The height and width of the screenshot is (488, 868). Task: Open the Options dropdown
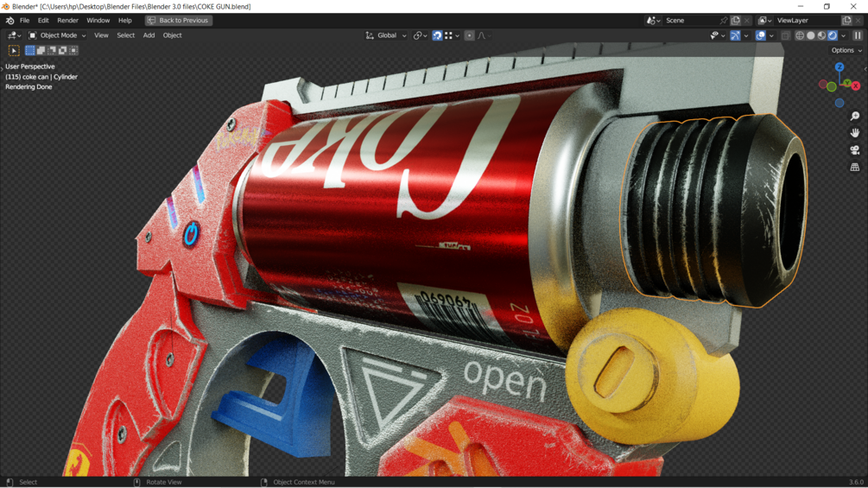point(846,50)
